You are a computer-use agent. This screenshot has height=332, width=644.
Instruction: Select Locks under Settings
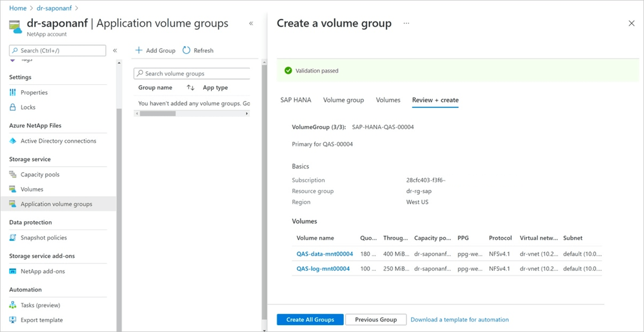pyautogui.click(x=29, y=107)
